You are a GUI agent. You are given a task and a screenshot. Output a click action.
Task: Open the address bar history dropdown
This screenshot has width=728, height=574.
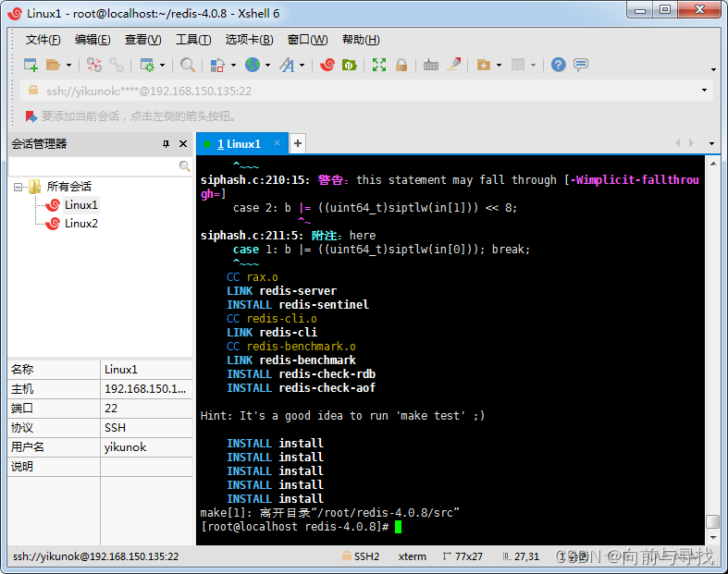click(704, 90)
